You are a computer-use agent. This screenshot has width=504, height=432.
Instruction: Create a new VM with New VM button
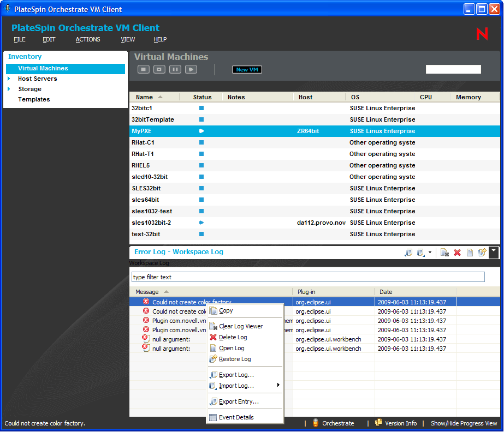pyautogui.click(x=247, y=69)
